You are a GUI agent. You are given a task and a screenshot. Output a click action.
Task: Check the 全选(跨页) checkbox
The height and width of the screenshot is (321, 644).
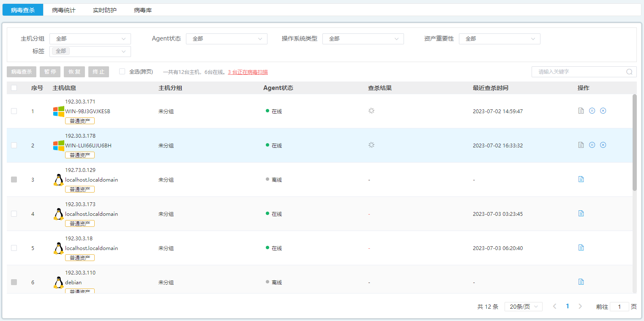(x=122, y=72)
